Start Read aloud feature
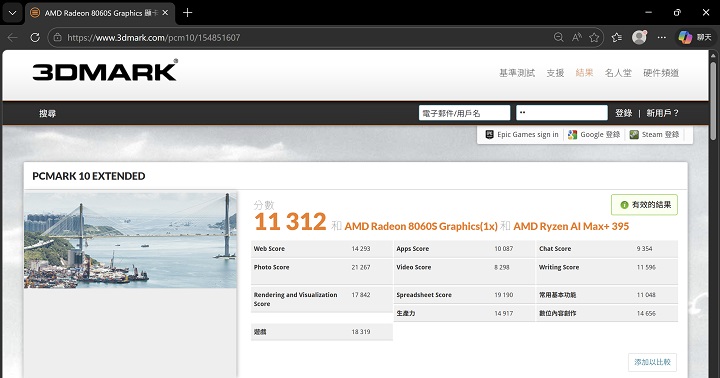The image size is (720, 378). tap(576, 38)
